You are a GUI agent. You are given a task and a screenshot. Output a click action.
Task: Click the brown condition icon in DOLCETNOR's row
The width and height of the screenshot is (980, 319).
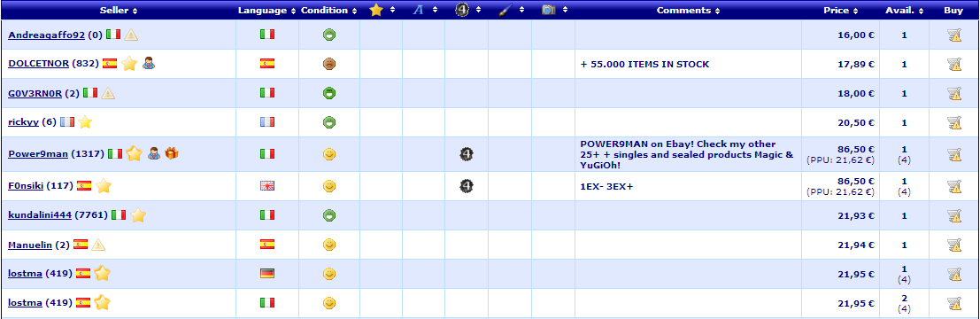(329, 64)
